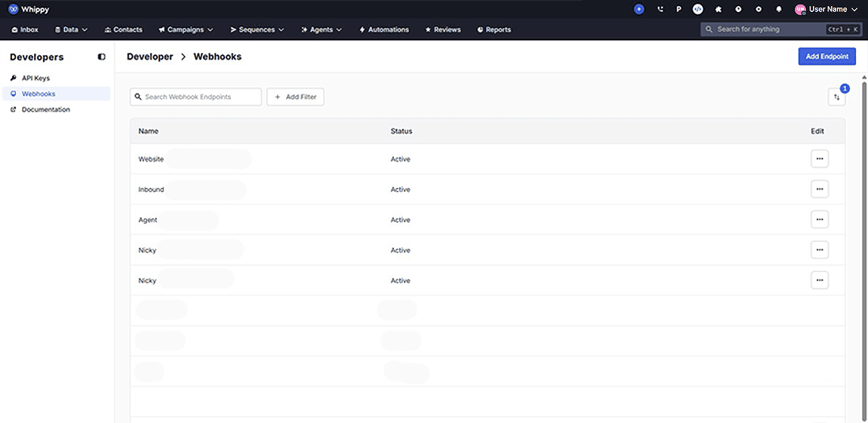Collapse the Developers sidebar panel icon
This screenshot has width=868, height=423.
[x=101, y=57]
